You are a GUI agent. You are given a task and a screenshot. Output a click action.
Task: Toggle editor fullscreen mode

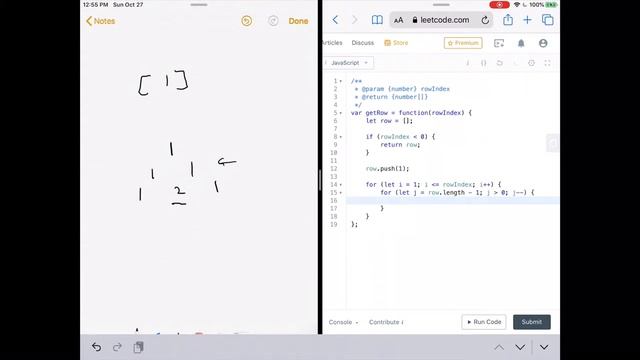(547, 63)
